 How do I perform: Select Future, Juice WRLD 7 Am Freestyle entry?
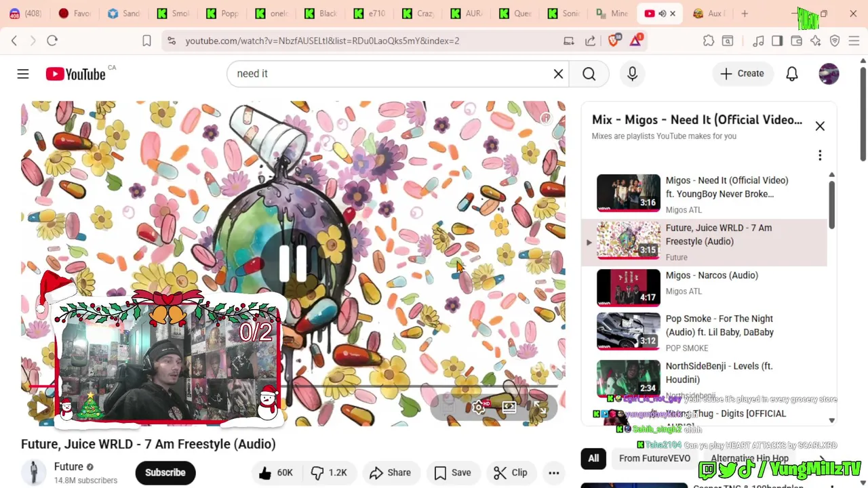pos(704,242)
